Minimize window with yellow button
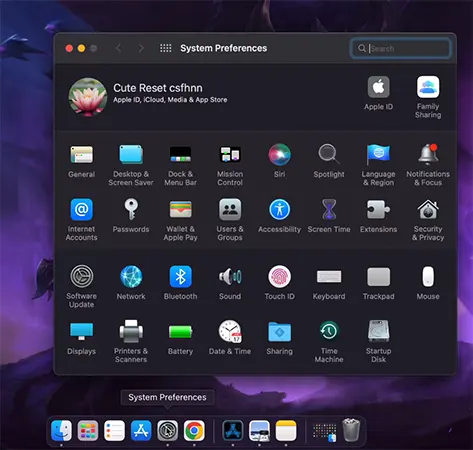This screenshot has height=450, width=473. point(81,48)
